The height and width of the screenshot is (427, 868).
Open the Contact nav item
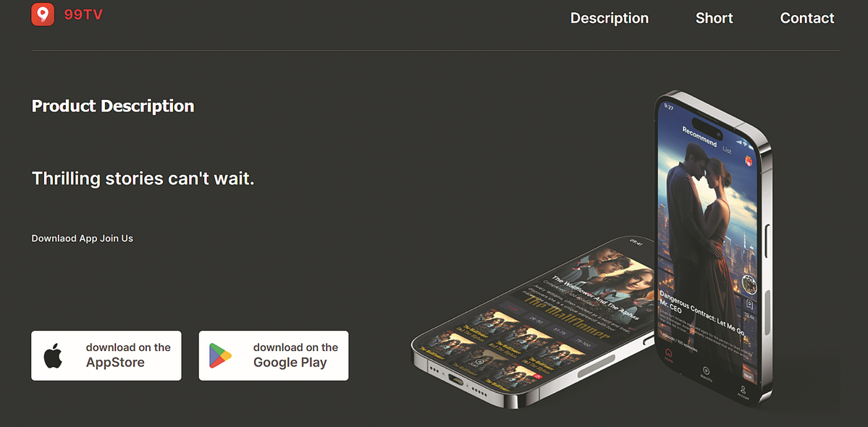[807, 18]
